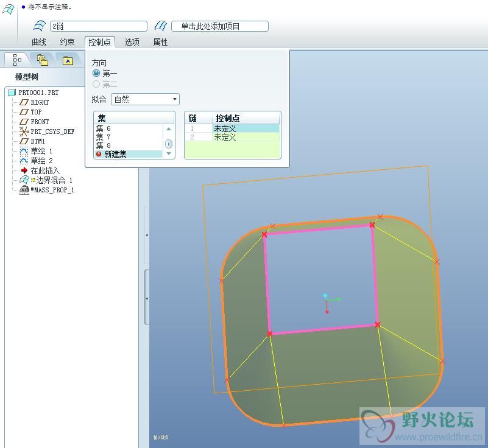The width and height of the screenshot is (488, 448).
Task: Click the coordinate system icon beside PRT_CSYS_DEF
Action: (24, 131)
